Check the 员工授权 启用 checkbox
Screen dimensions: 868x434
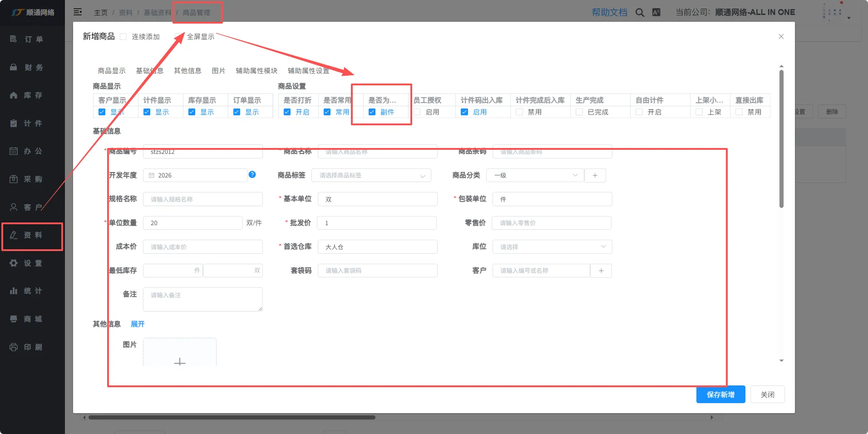(417, 112)
